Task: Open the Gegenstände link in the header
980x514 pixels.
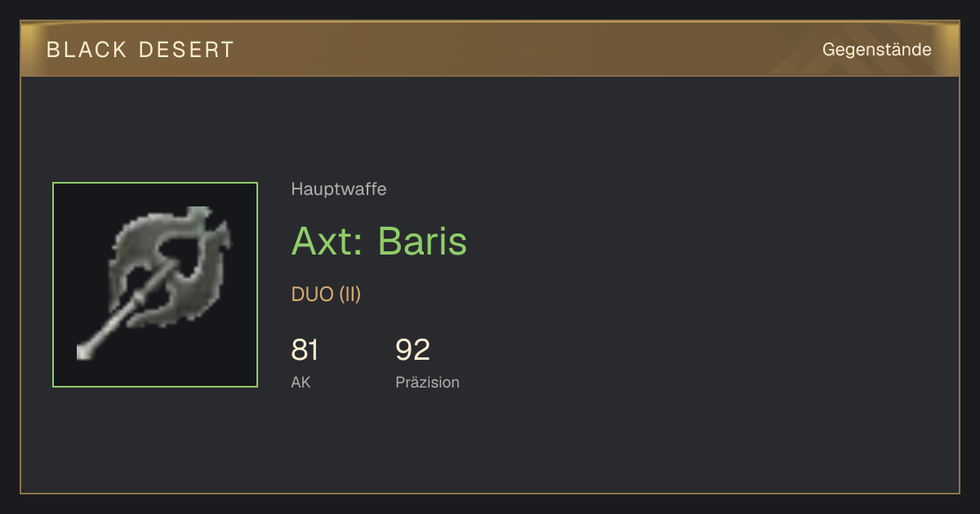Action: tap(876, 49)
